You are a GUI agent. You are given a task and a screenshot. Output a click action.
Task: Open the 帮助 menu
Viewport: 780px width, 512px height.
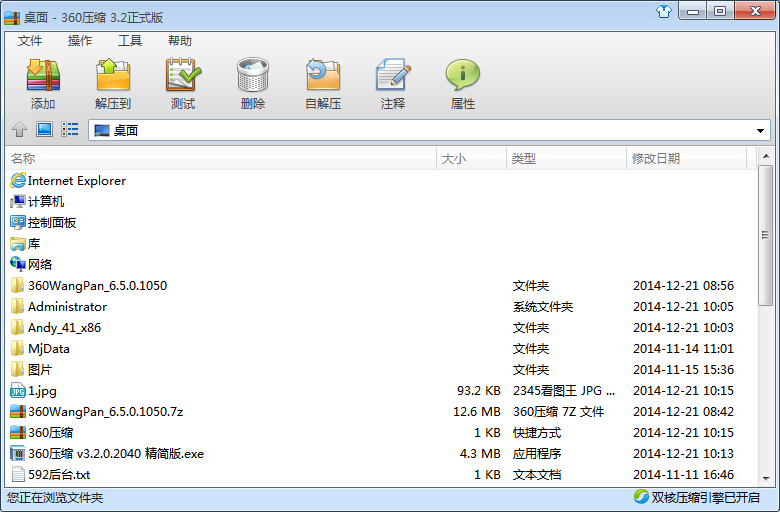pos(180,41)
